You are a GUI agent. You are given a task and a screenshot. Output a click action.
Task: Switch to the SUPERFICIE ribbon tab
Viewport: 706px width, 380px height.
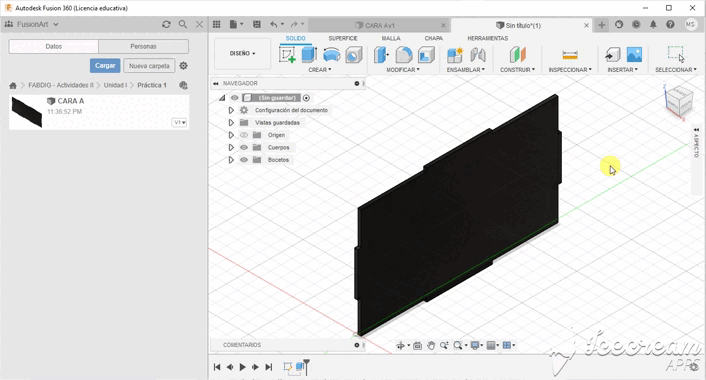coord(343,38)
